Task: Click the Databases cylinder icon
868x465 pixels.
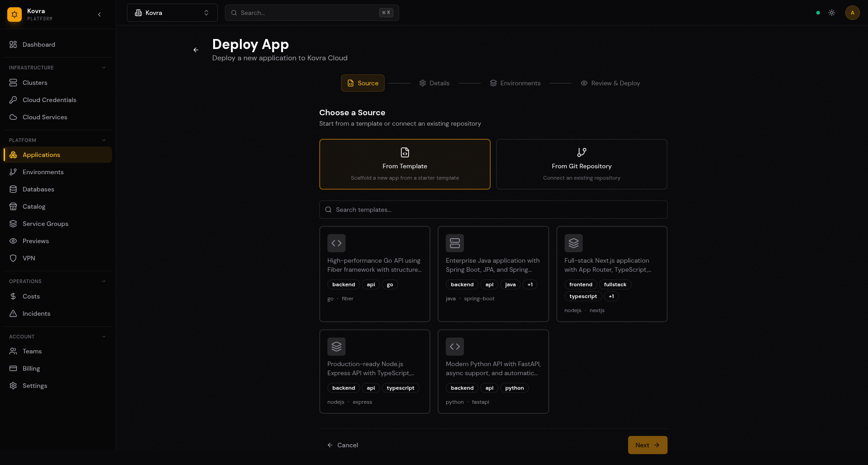Action: click(x=13, y=189)
